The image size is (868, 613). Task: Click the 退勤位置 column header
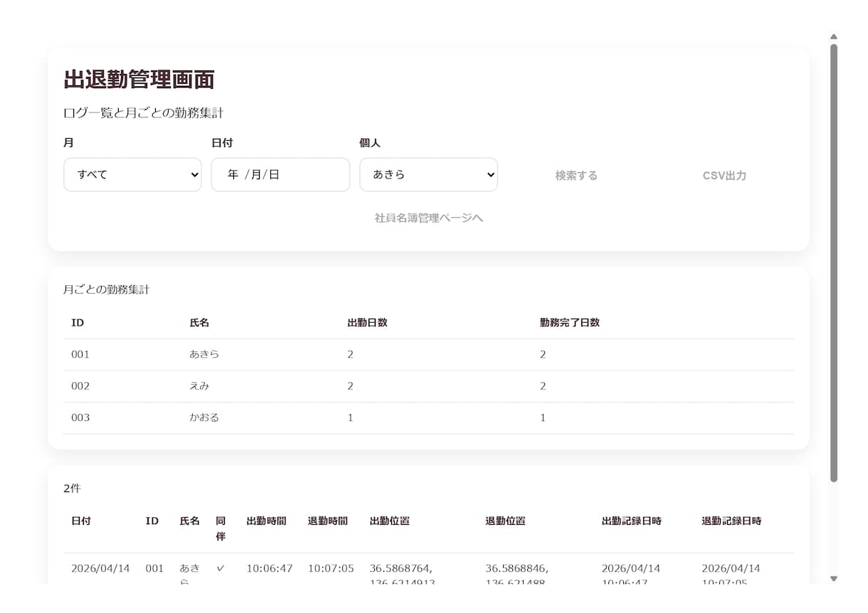(505, 521)
